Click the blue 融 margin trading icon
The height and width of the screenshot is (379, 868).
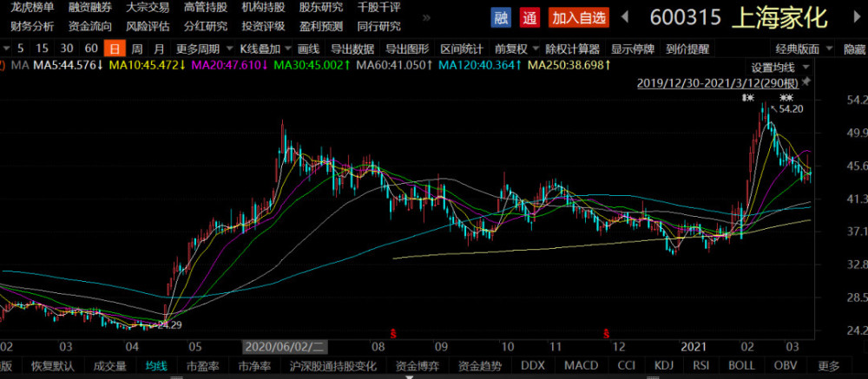(501, 18)
